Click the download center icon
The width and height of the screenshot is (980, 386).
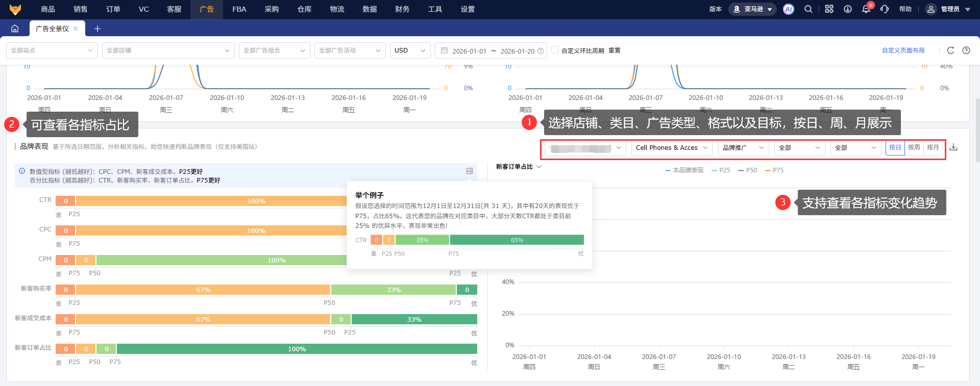[x=848, y=9]
